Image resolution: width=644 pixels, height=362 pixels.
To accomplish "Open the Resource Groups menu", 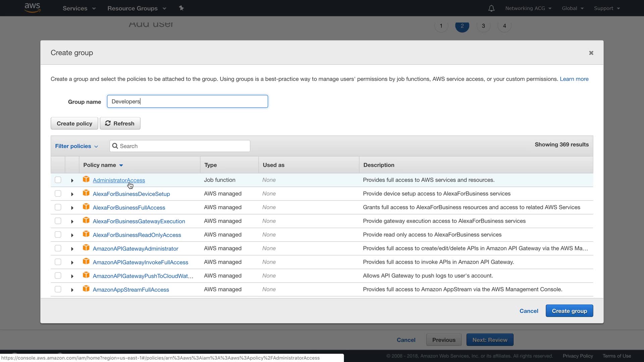I will coord(137,8).
